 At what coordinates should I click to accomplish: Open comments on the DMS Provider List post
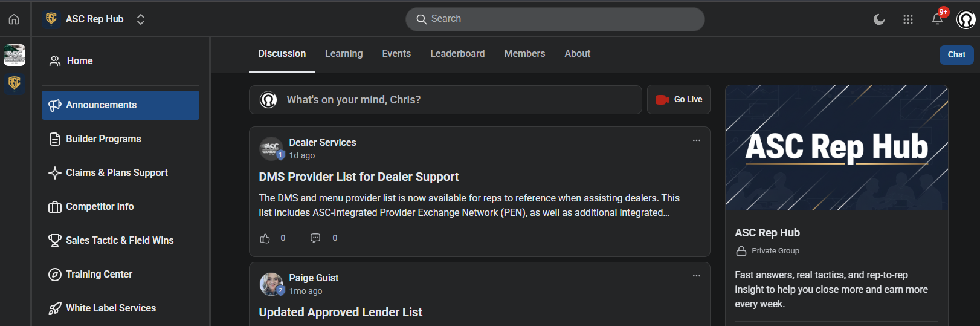[x=315, y=238]
